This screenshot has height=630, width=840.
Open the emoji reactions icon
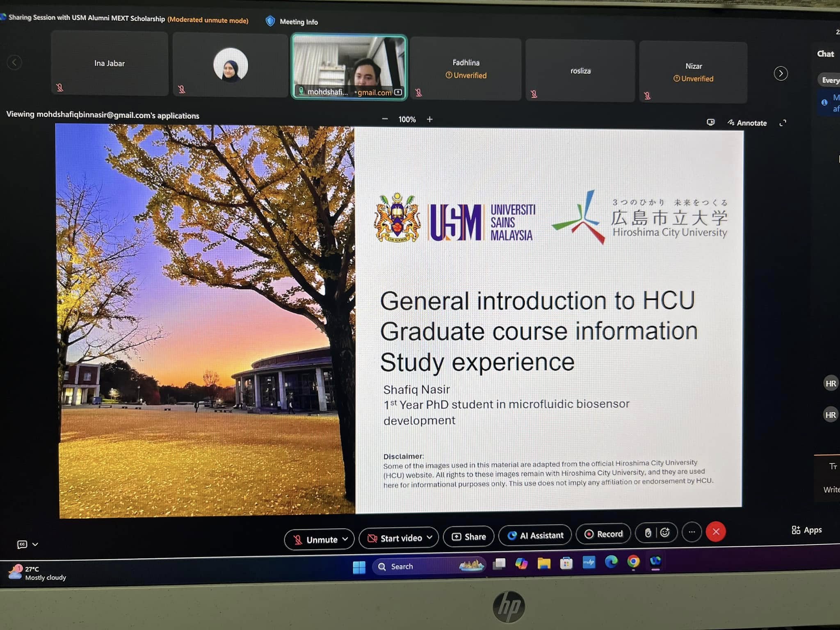(x=665, y=532)
